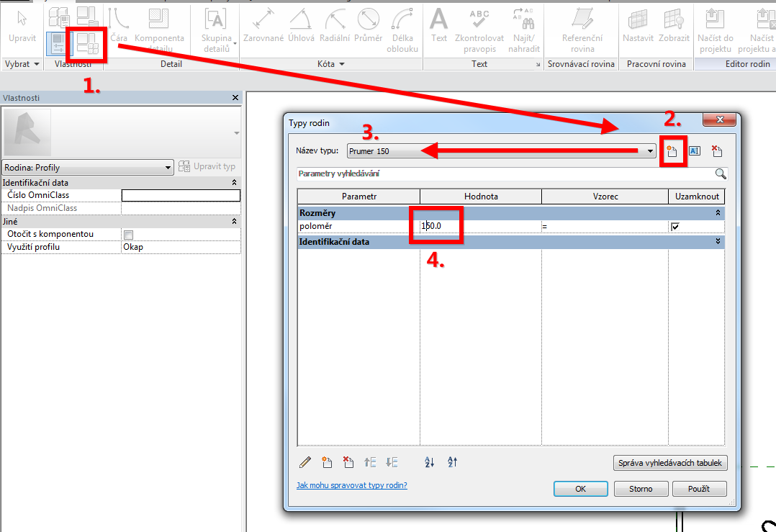Click the new type icon beside Název typu
The height and width of the screenshot is (532, 776).
pyautogui.click(x=672, y=151)
